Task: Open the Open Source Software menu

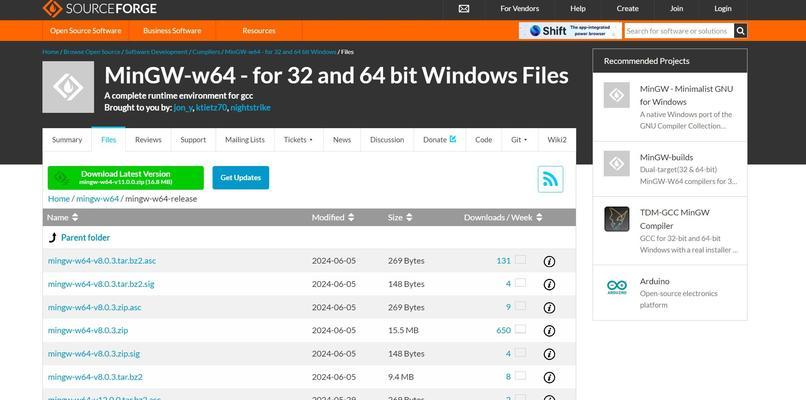Action: pos(85,31)
